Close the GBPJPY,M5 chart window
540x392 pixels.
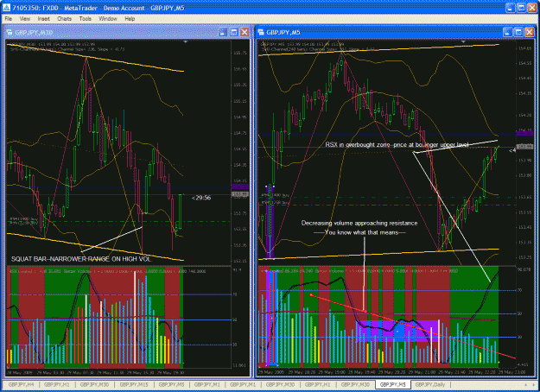click(530, 32)
